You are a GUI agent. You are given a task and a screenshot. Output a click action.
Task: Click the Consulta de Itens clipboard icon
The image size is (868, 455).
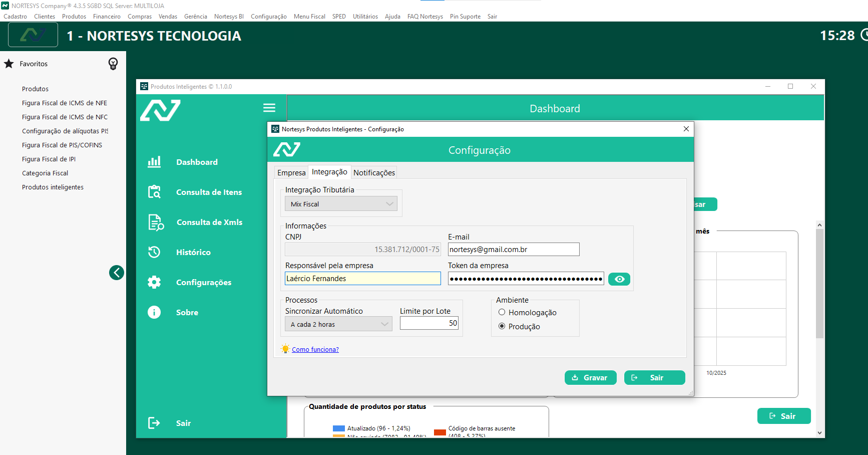[154, 192]
